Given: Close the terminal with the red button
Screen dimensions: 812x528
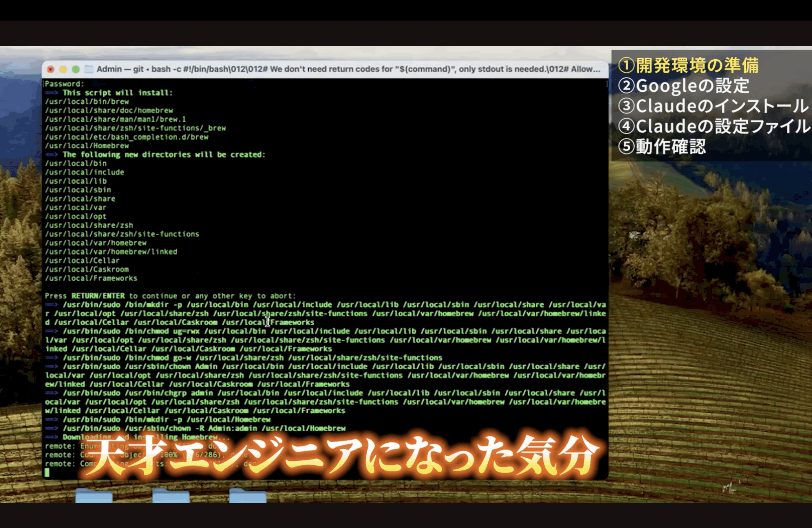Looking at the screenshot, I should tap(50, 69).
